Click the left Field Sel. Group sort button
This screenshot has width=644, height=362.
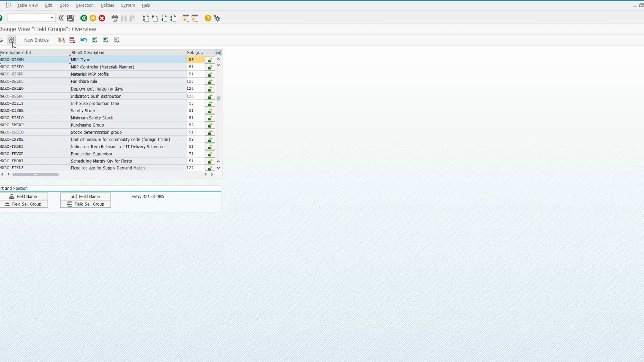tap(23, 204)
